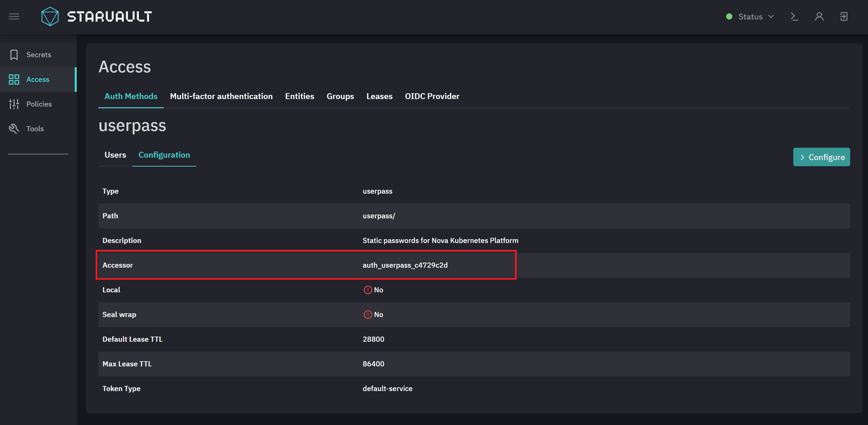
Task: Switch to Multi-factor authentication tab
Action: pos(221,96)
